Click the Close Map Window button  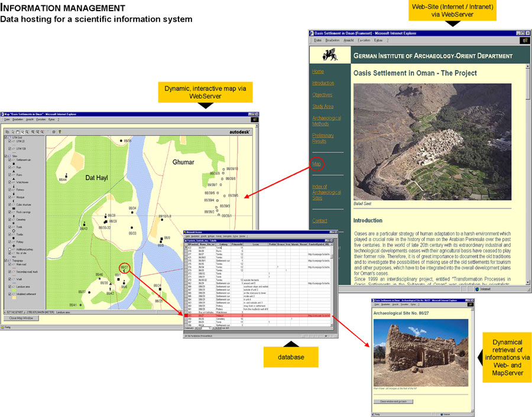21,318
